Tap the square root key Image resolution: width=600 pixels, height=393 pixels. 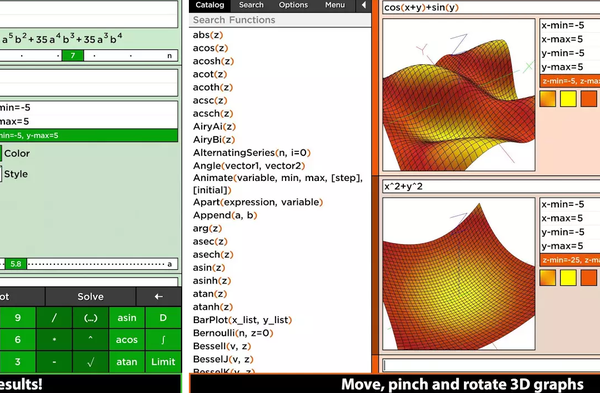90,361
